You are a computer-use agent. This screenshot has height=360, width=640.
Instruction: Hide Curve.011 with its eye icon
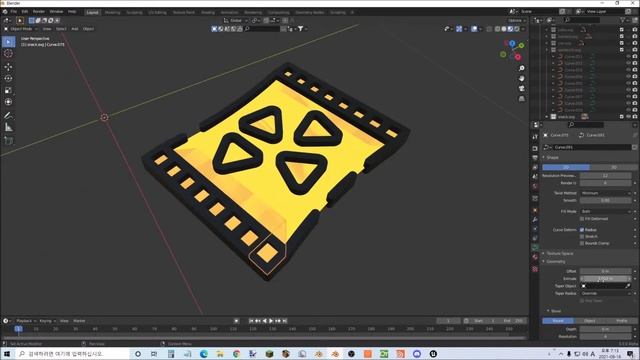click(x=629, y=56)
